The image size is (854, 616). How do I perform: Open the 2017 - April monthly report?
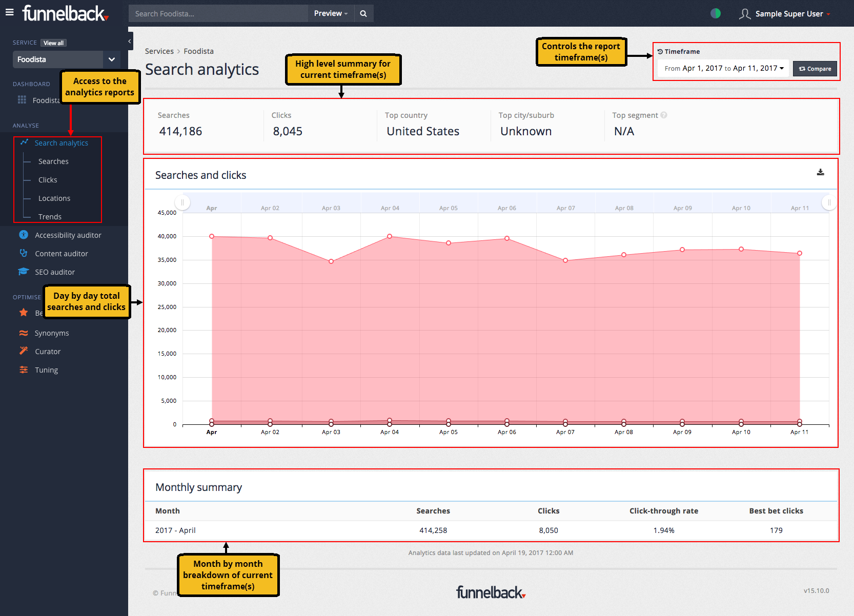click(175, 530)
